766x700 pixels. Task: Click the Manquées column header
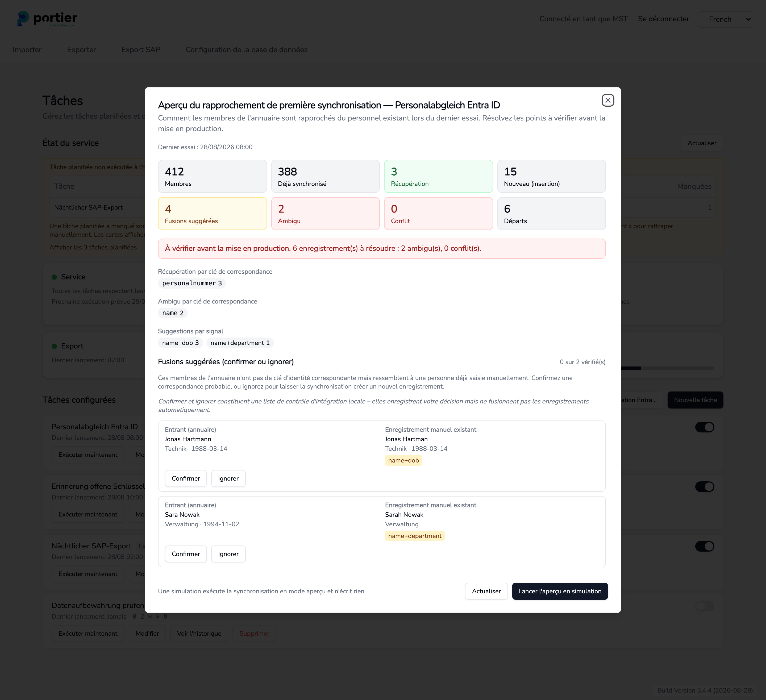tap(694, 187)
